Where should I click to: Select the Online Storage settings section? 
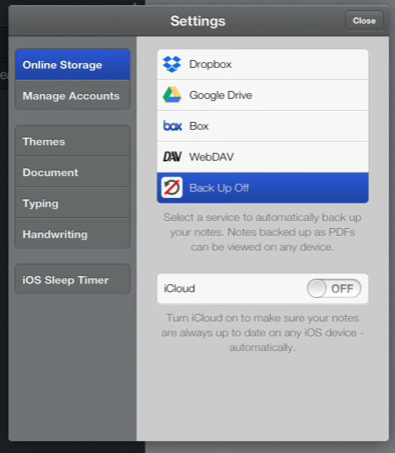click(x=73, y=65)
